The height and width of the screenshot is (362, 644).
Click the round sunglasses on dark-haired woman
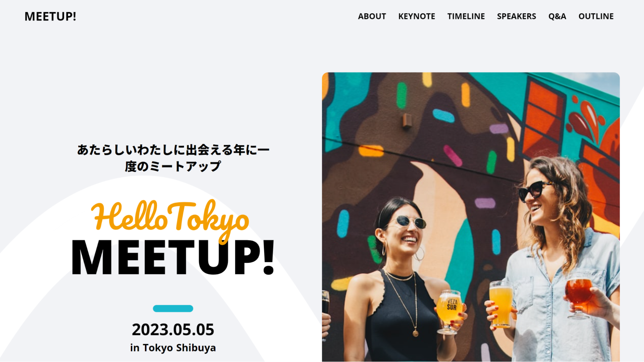pyautogui.click(x=411, y=222)
